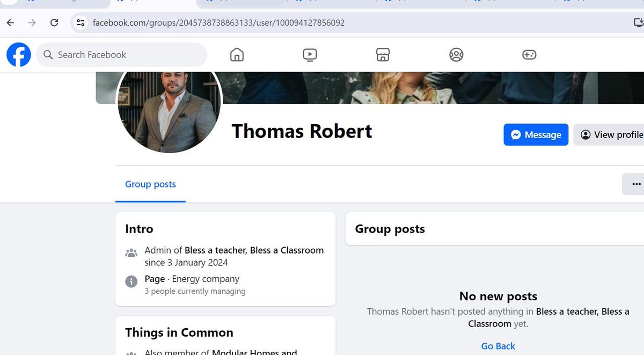
Task: Open the more options ellipsis menu
Action: tap(635, 184)
